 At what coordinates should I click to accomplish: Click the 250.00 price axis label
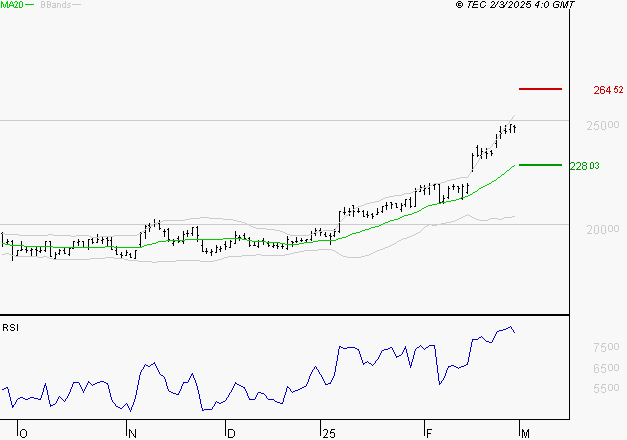pyautogui.click(x=603, y=126)
